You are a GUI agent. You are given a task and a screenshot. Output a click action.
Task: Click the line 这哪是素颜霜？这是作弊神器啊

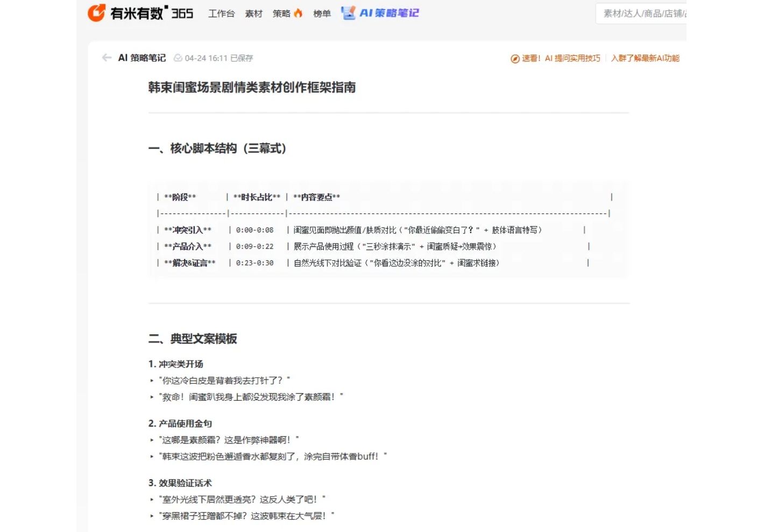click(x=229, y=440)
